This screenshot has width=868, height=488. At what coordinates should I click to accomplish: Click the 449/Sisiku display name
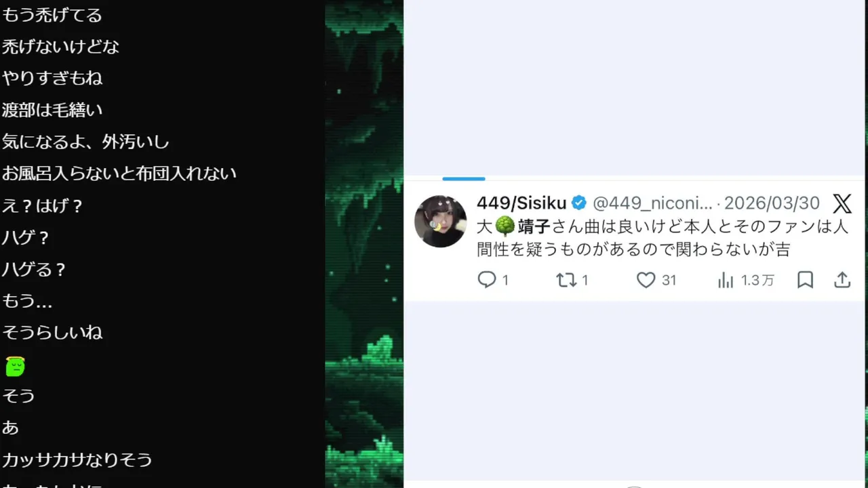pyautogui.click(x=521, y=203)
